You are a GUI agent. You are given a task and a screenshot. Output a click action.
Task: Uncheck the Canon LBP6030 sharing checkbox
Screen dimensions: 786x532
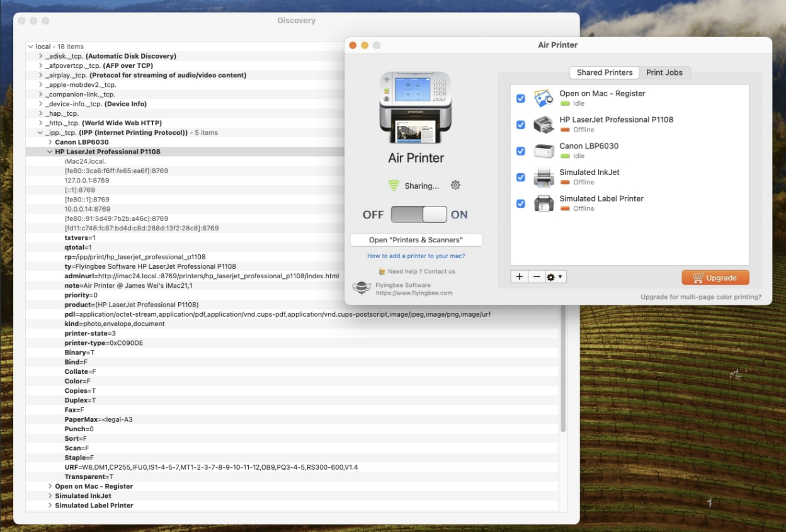pos(520,151)
